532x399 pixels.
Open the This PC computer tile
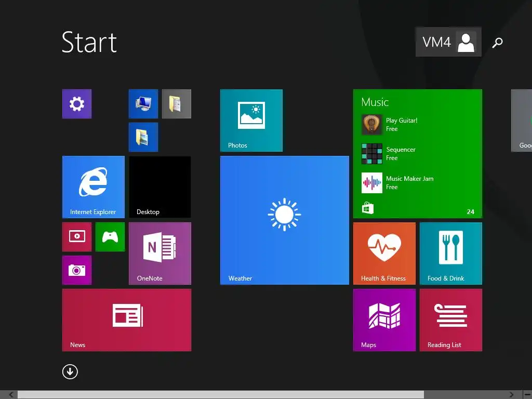click(x=143, y=104)
